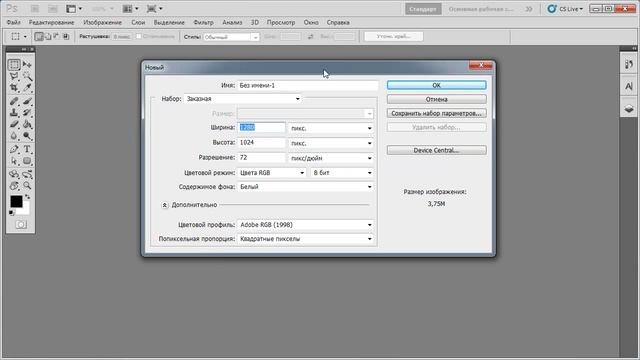Click the white background color swatch
Screen dimensions: 640x360
pyautogui.click(x=25, y=210)
